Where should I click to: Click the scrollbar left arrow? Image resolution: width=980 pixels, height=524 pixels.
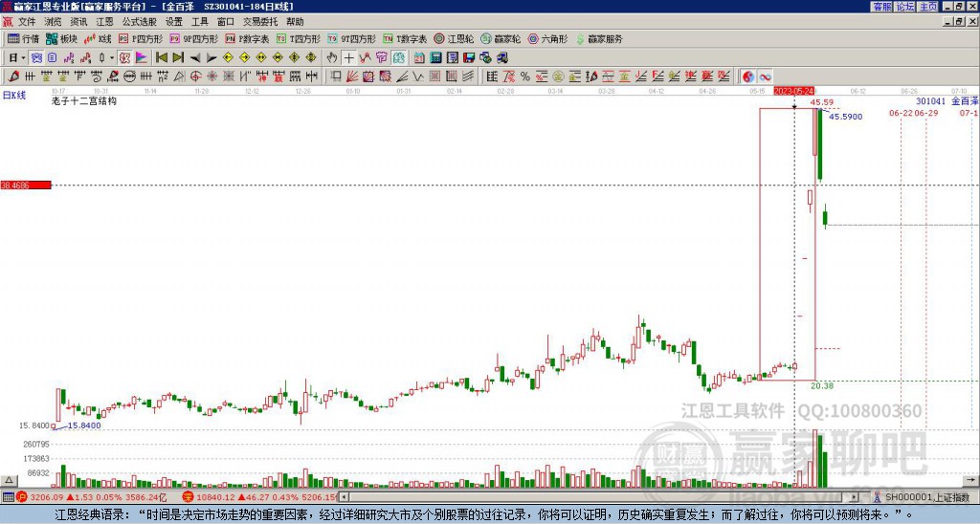(344, 497)
